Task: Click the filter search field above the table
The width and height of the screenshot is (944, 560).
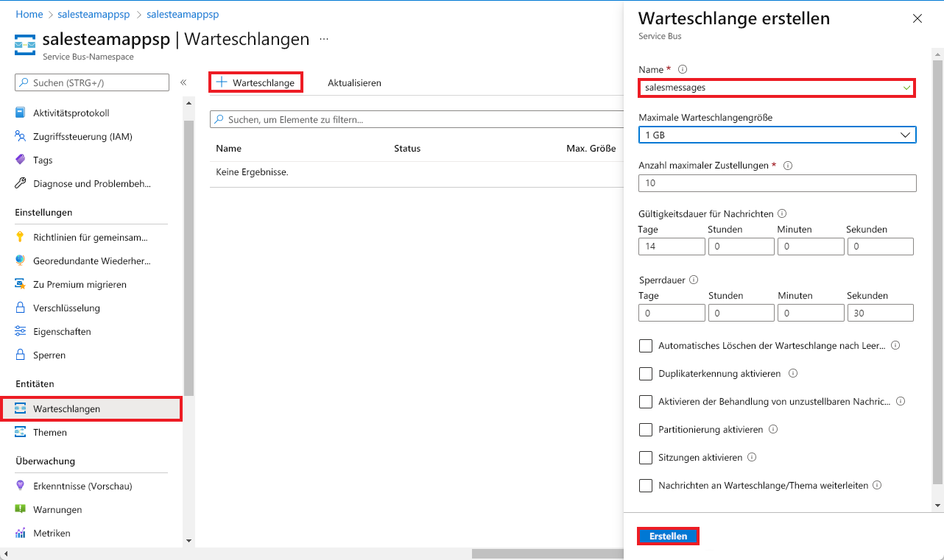Action: (417, 119)
